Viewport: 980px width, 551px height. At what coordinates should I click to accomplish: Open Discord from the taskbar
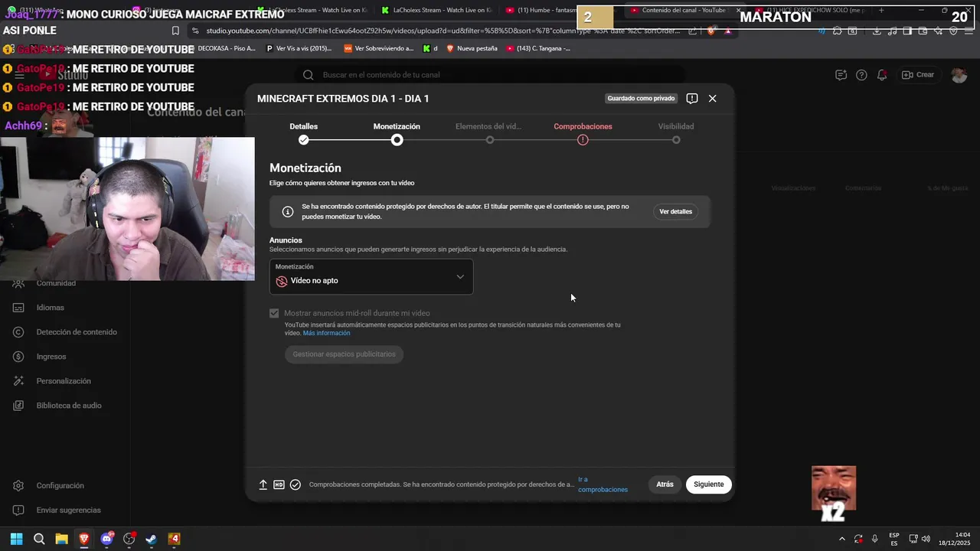click(x=106, y=539)
